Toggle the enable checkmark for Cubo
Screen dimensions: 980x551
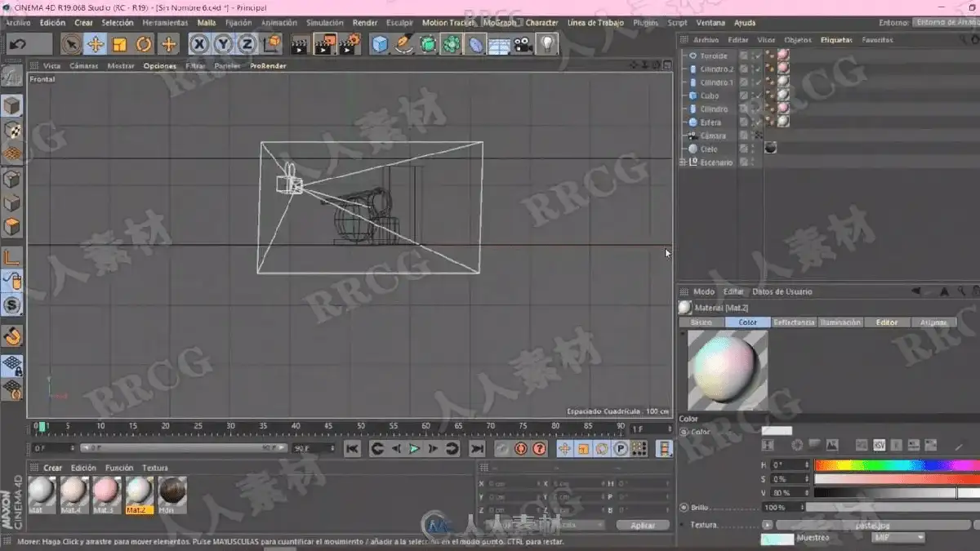(x=757, y=96)
